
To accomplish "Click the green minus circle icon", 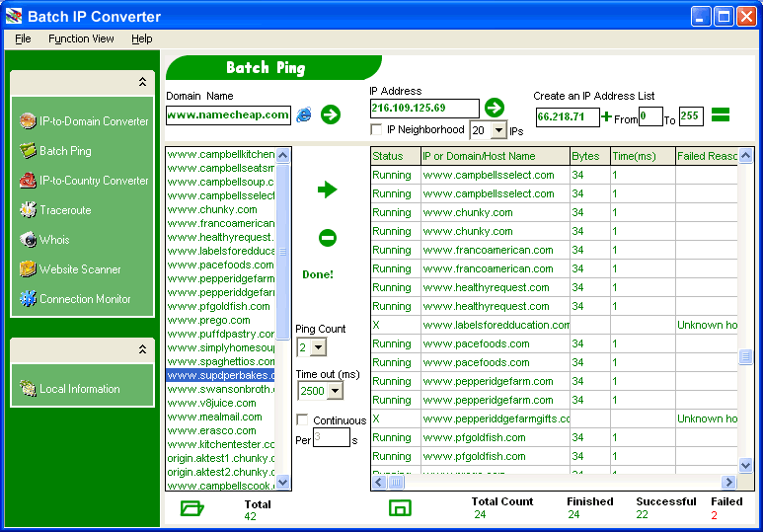I will pyautogui.click(x=328, y=238).
